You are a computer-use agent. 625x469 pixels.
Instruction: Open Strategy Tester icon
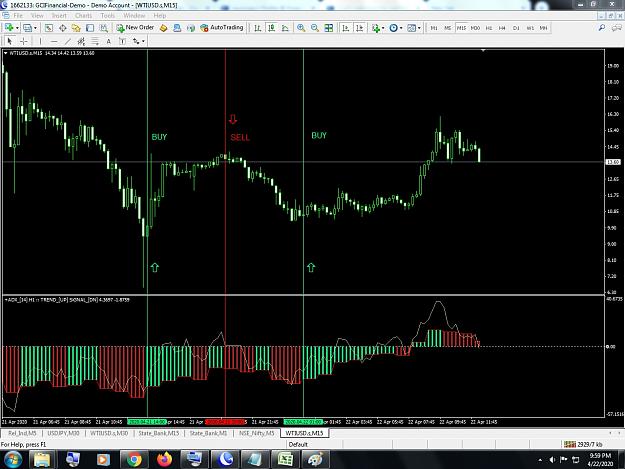click(x=104, y=28)
